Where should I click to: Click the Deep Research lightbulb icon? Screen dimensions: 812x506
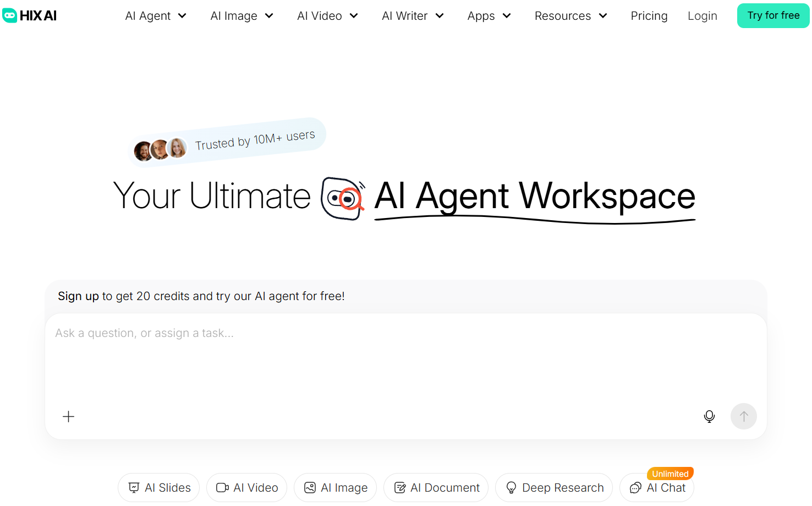click(x=511, y=487)
